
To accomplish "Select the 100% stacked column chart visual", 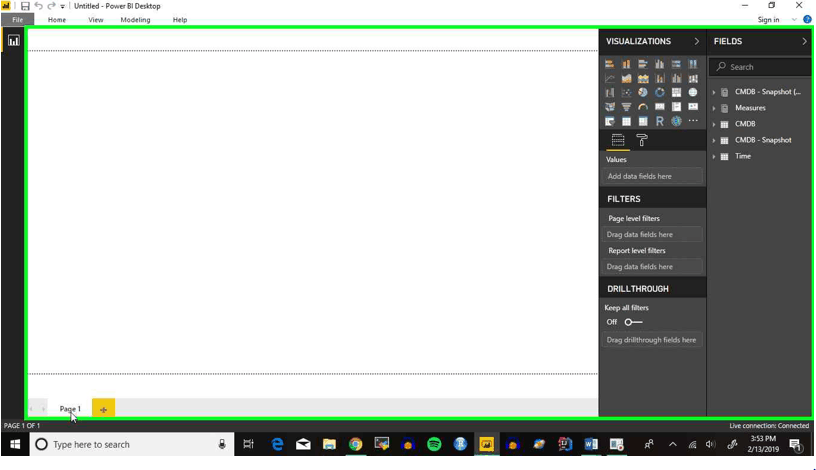I will click(693, 64).
